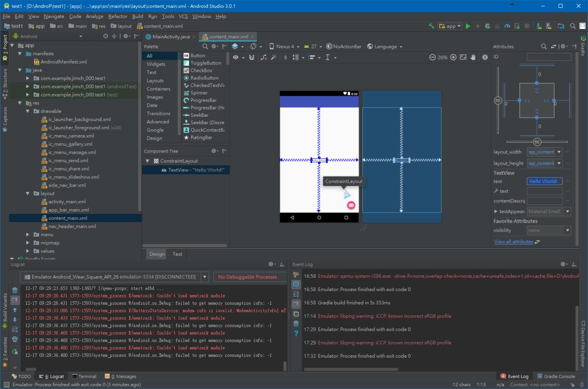
Task: Zoom in on the design canvas
Action: (x=453, y=57)
